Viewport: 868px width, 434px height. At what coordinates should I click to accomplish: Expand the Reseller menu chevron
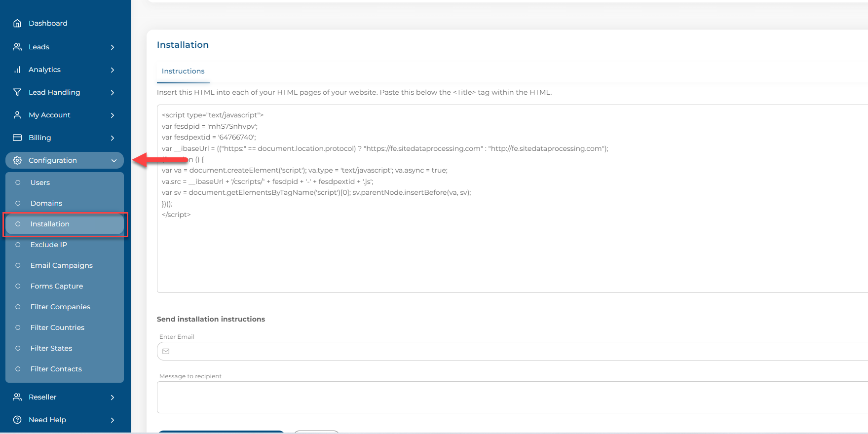click(x=113, y=398)
